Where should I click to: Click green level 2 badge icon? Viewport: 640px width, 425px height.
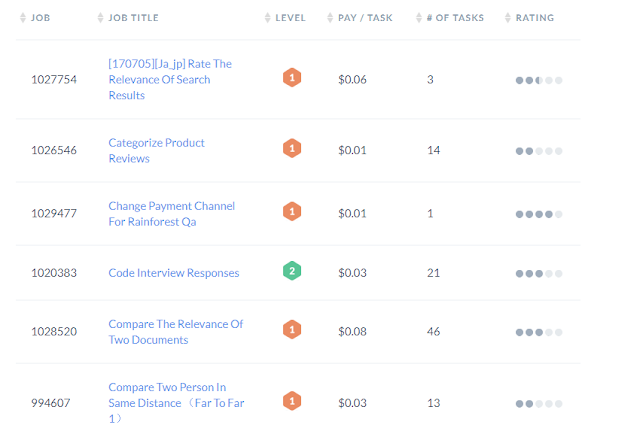click(x=292, y=271)
